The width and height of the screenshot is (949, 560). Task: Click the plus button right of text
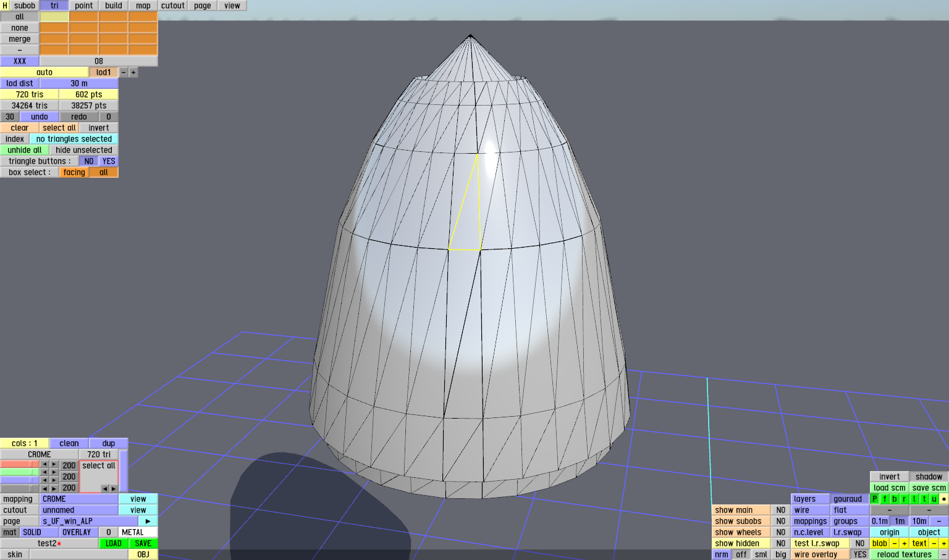click(944, 543)
